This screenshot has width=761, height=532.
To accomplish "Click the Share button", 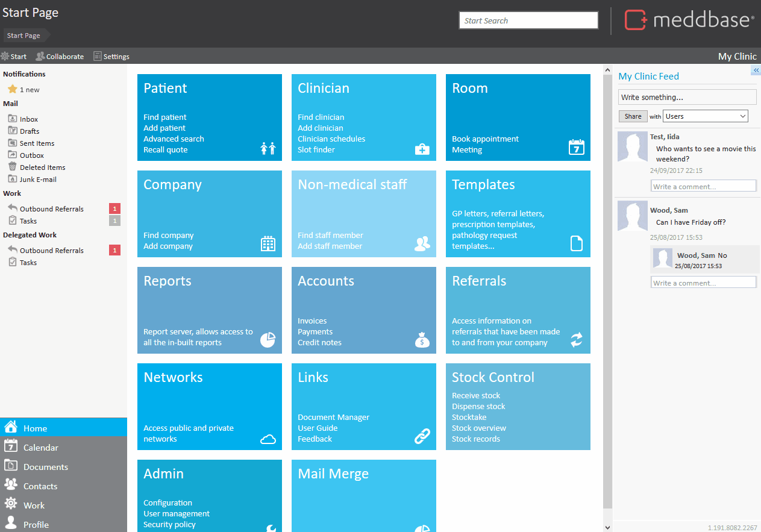I will 633,116.
